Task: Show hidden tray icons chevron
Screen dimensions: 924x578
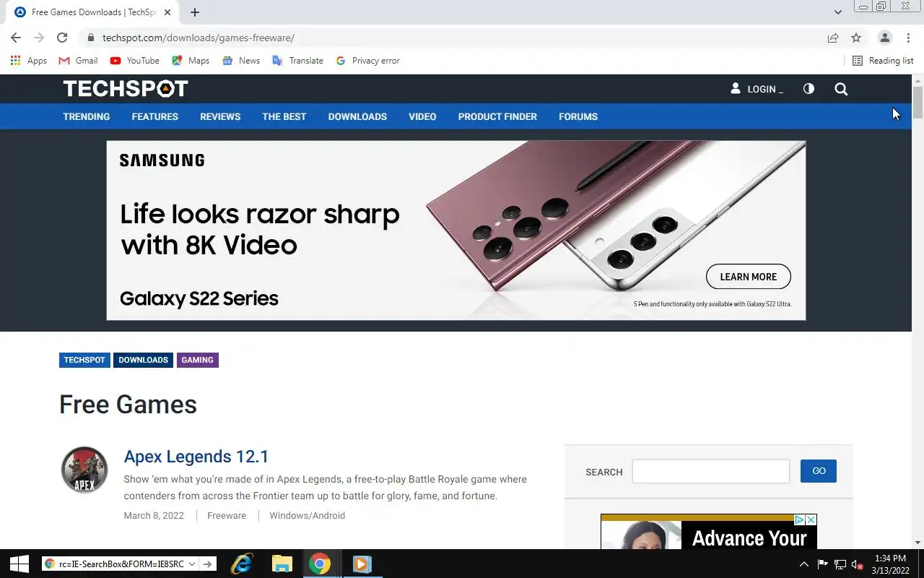Action: pos(803,564)
